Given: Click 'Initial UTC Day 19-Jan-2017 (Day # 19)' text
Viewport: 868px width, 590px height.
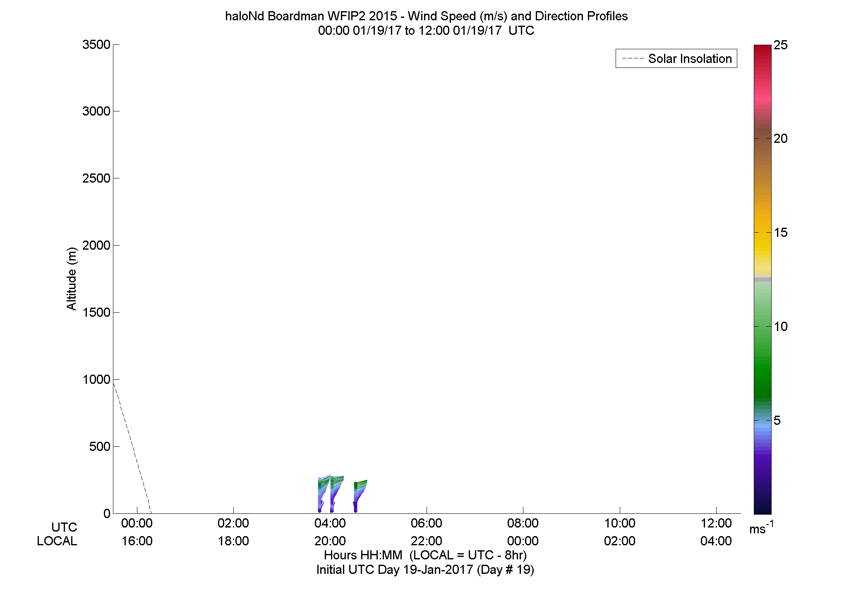Looking at the screenshot, I should click(x=425, y=570).
